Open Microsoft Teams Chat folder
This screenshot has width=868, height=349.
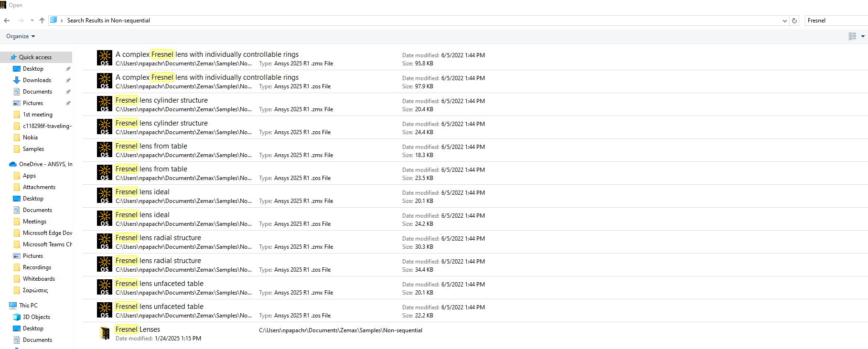click(47, 244)
